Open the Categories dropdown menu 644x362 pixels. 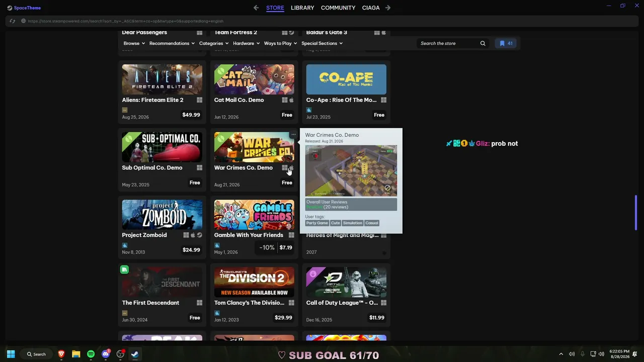[214, 43]
